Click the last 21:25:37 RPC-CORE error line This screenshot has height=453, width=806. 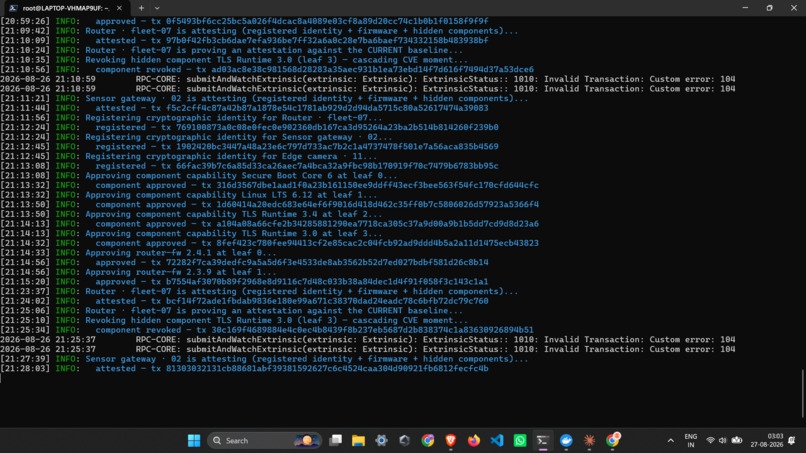(x=368, y=349)
